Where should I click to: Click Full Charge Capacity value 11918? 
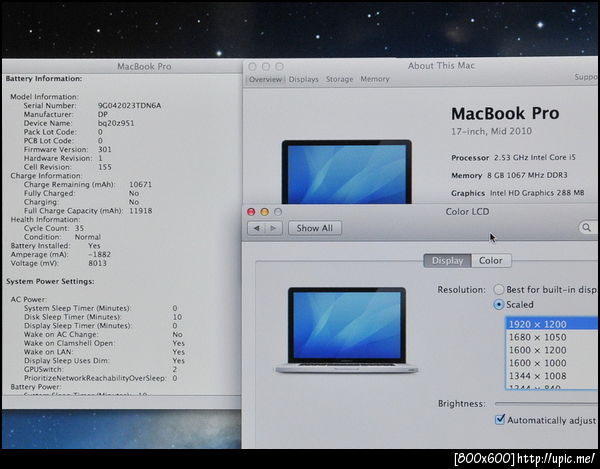click(x=140, y=211)
